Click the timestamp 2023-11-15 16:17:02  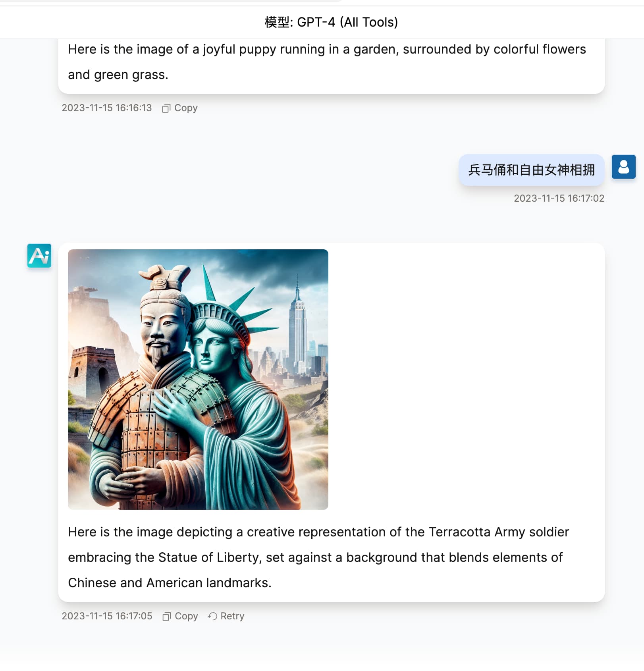pyautogui.click(x=559, y=199)
